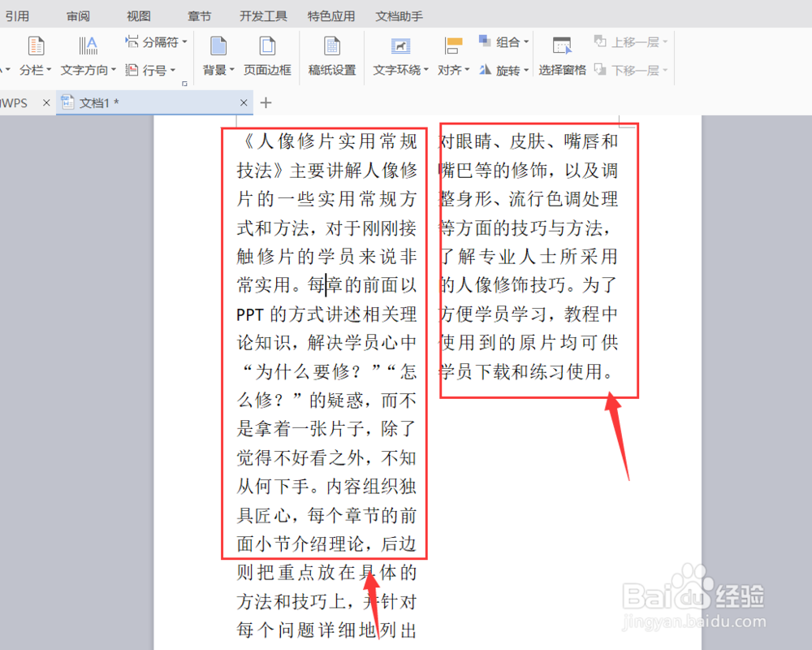This screenshot has height=650, width=812.
Task: Select the 视图 (View) ribbon tab
Action: point(138,15)
